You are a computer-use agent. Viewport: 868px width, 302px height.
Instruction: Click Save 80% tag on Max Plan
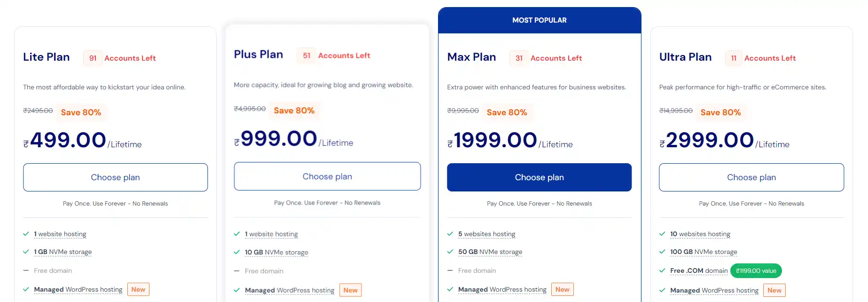click(507, 112)
